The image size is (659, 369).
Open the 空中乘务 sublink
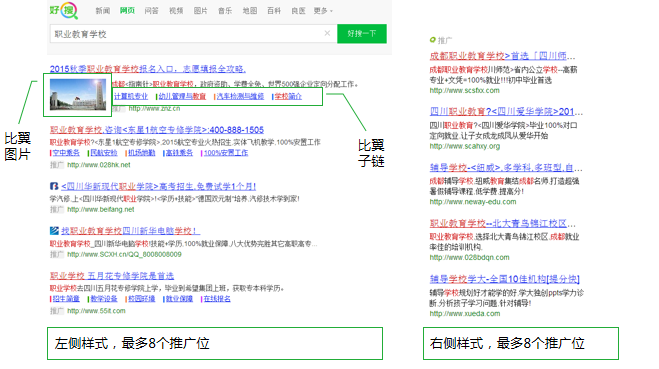click(66, 153)
